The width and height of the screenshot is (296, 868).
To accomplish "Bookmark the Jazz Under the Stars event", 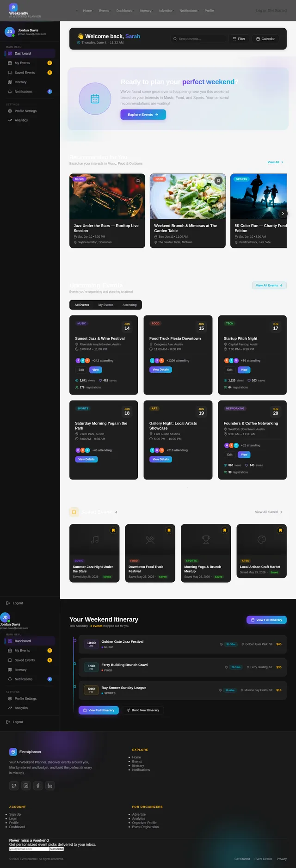I will pos(138,181).
